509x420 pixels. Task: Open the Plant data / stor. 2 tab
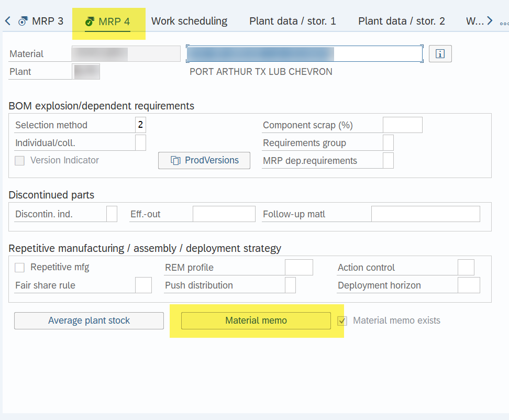[401, 21]
